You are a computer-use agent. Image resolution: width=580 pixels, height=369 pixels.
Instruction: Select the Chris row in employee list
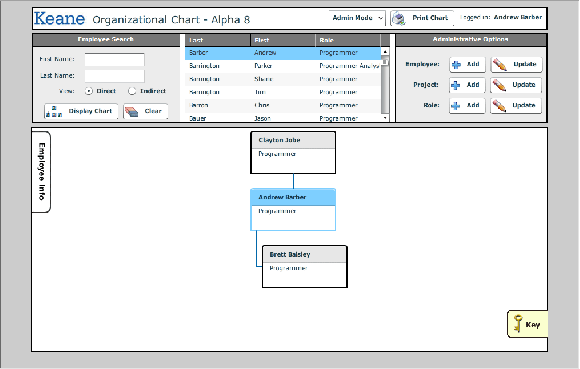[283, 105]
